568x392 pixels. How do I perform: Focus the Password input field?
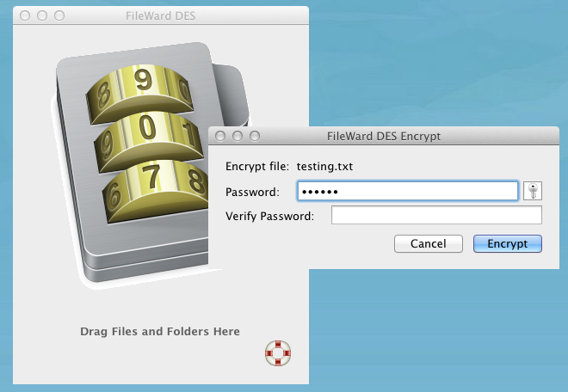click(x=408, y=191)
